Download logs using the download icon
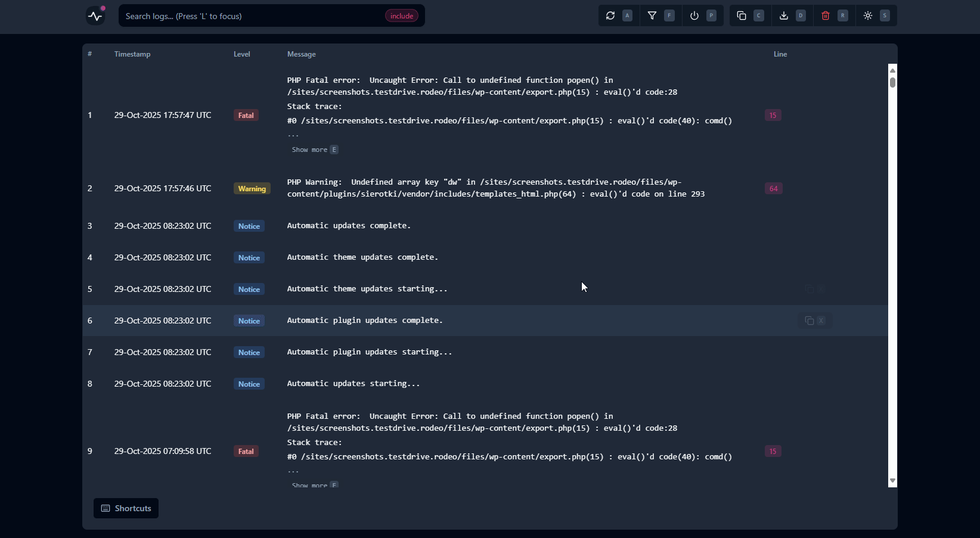Screen dimensions: 980x538 pyautogui.click(x=784, y=16)
